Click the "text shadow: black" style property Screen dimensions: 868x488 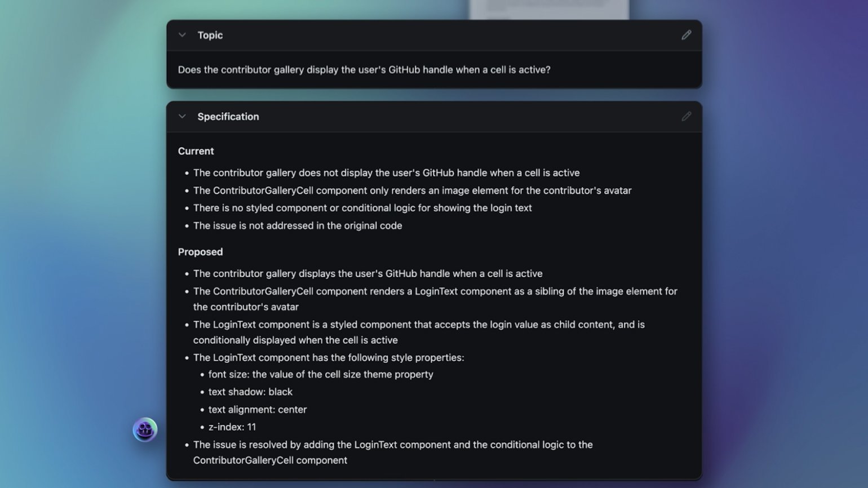point(250,392)
